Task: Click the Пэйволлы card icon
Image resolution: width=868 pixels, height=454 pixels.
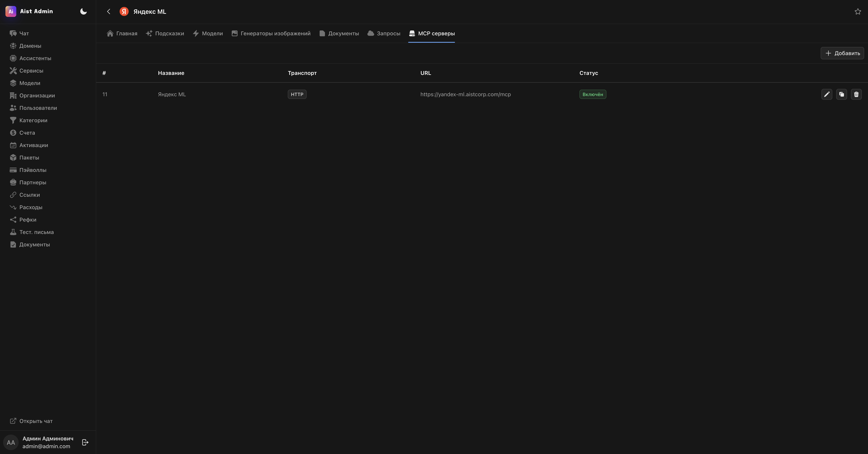Action: 13,170
